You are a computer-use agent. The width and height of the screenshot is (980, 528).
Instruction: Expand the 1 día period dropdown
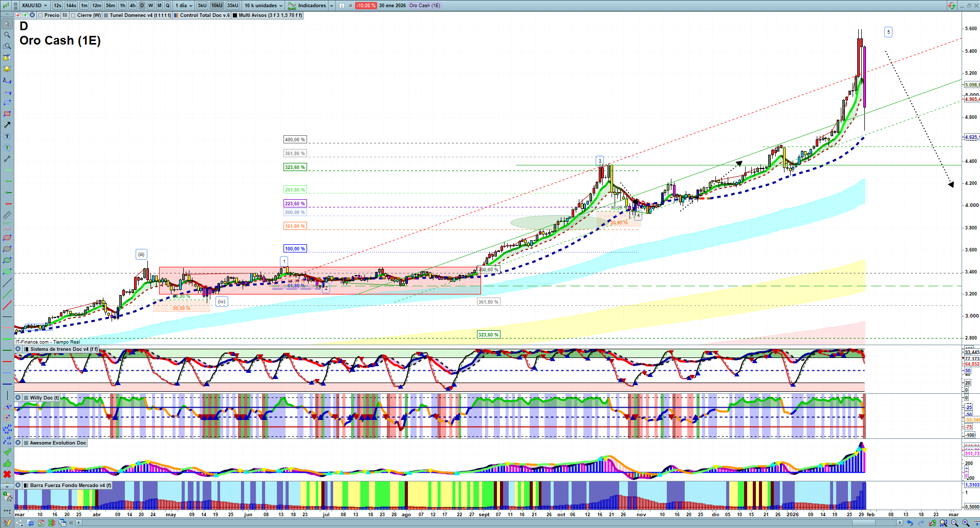coord(184,6)
